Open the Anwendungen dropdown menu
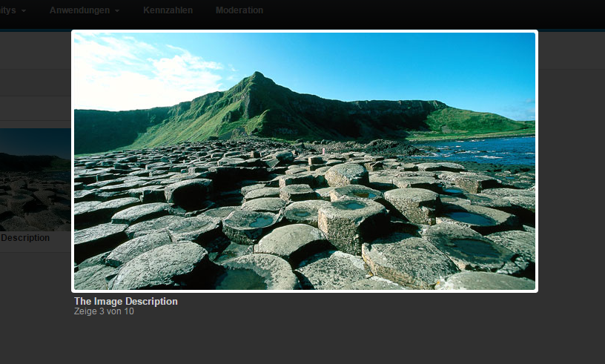Image resolution: width=605 pixels, height=364 pixels. (80, 10)
